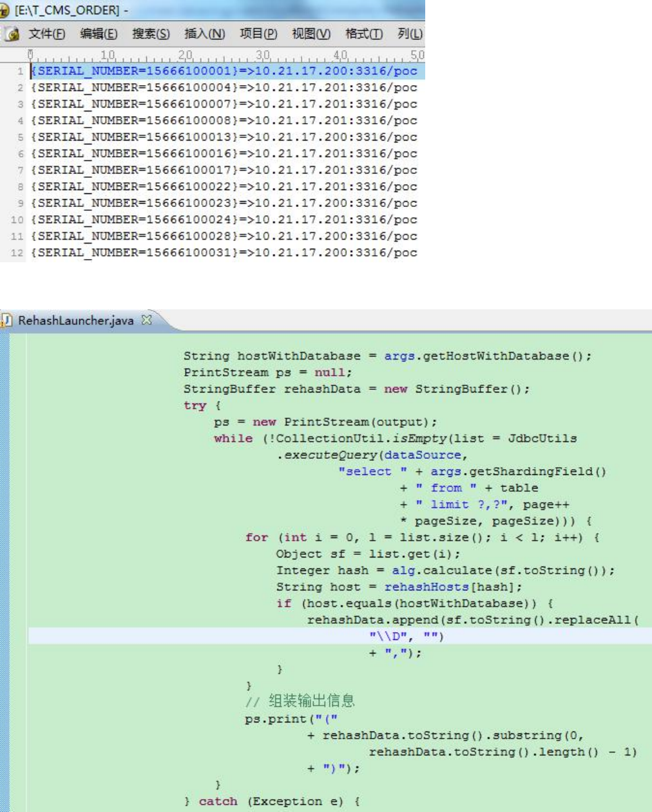Select line with SERIAL_NUMBER=15666100024

(x=224, y=220)
